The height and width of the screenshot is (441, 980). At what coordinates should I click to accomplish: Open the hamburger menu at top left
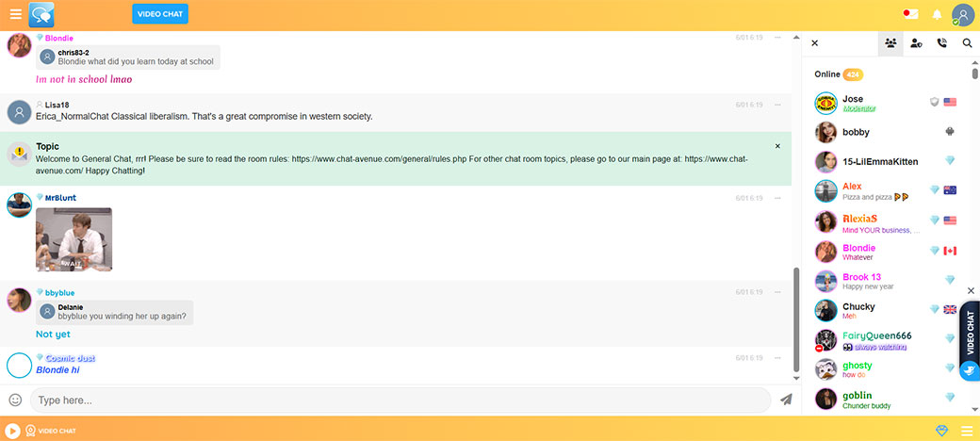[x=15, y=14]
